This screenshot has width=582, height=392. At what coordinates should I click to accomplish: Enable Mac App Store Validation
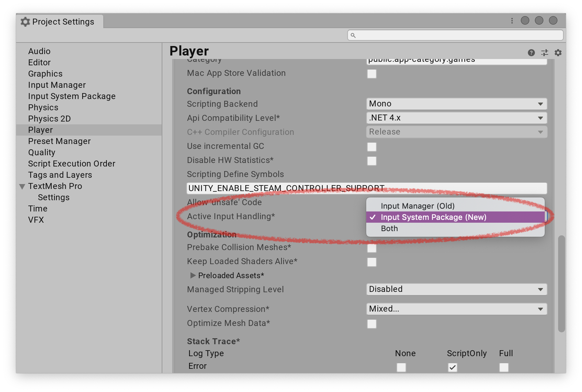371,74
